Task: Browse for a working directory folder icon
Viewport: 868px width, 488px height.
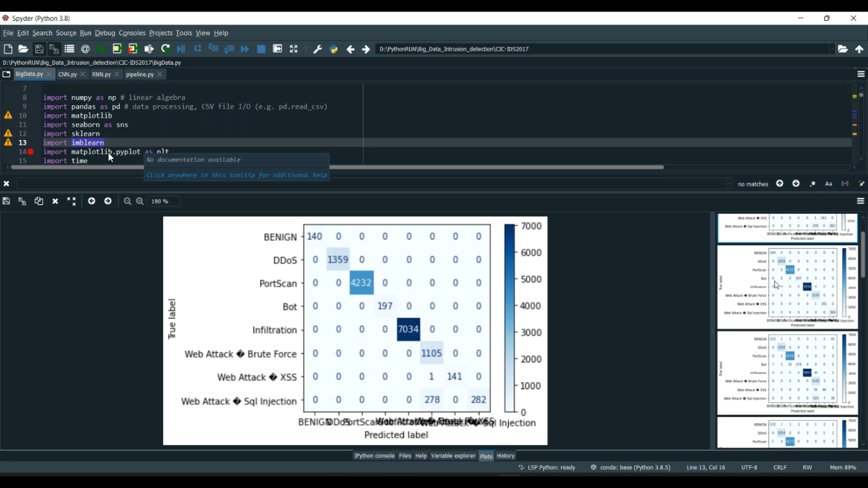Action: (x=843, y=49)
